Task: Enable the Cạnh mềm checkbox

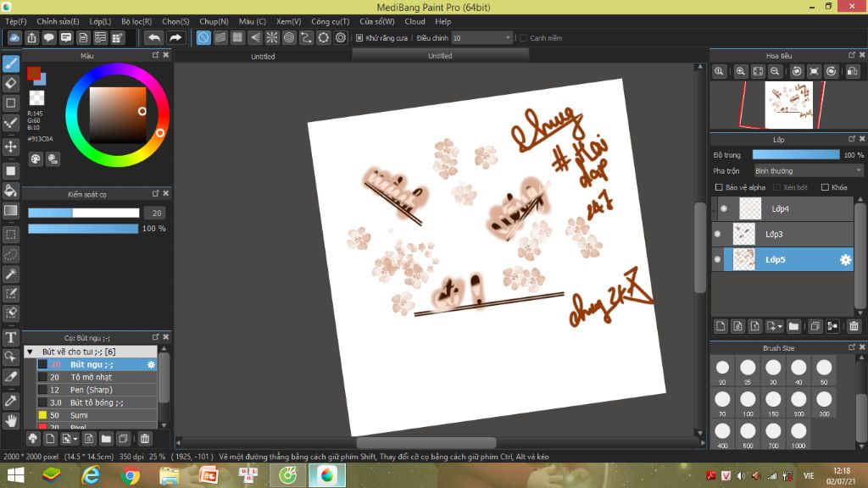Action: click(523, 38)
